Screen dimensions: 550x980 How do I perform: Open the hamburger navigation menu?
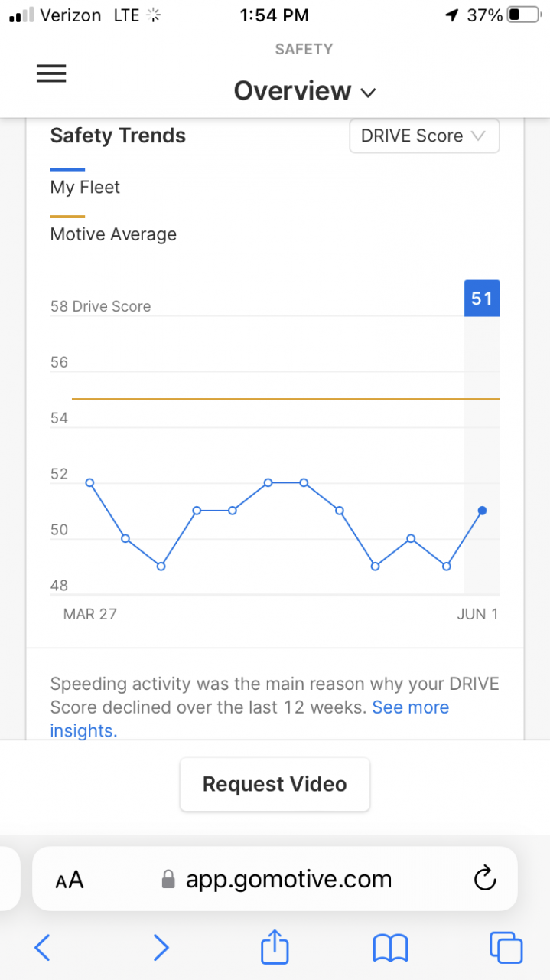[51, 73]
